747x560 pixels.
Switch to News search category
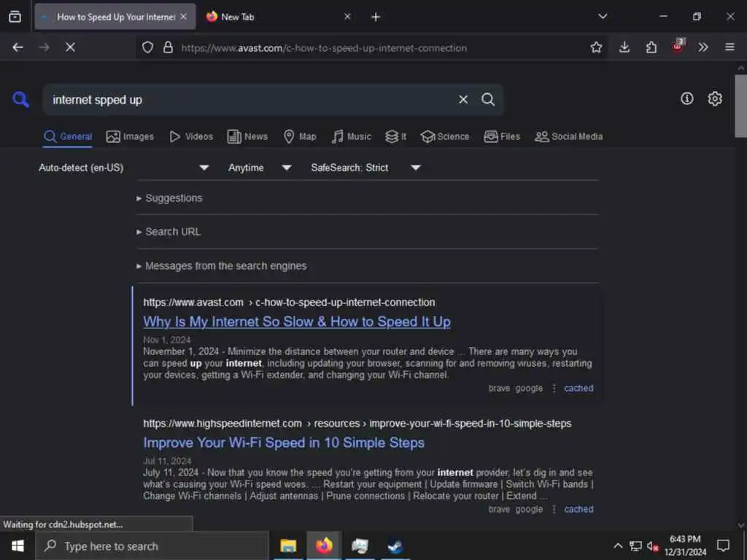248,136
